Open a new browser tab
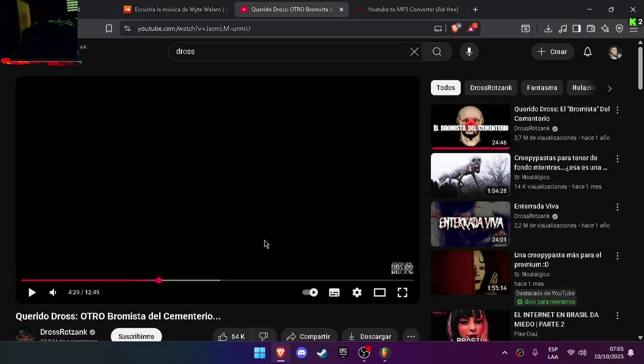644x364 pixels. pos(475,9)
